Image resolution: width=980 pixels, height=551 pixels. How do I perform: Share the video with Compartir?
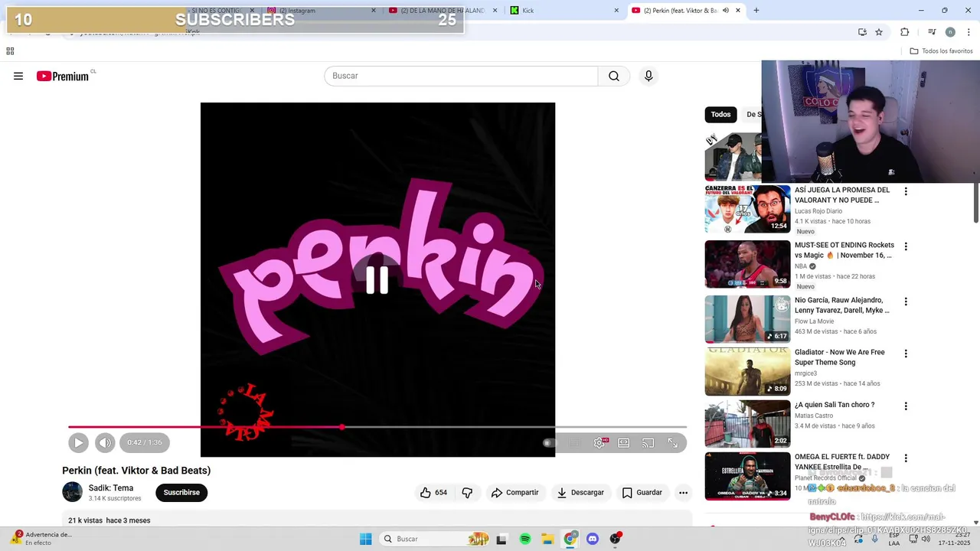click(x=515, y=492)
